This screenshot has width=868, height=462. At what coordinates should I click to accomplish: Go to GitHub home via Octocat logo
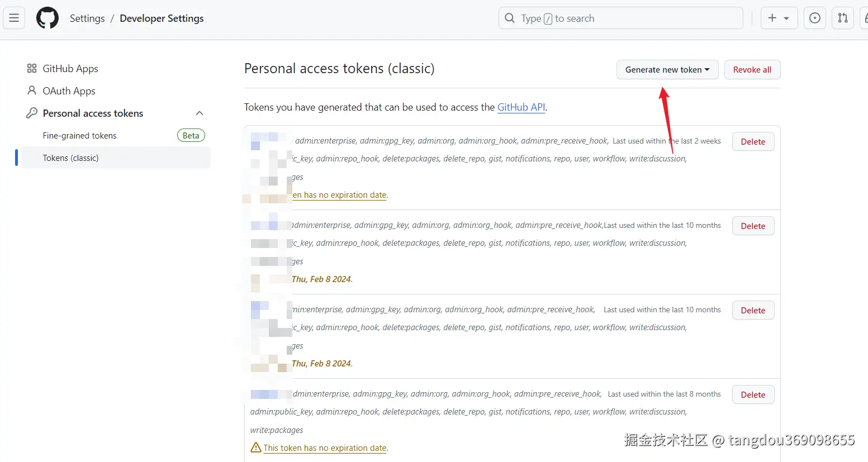48,18
